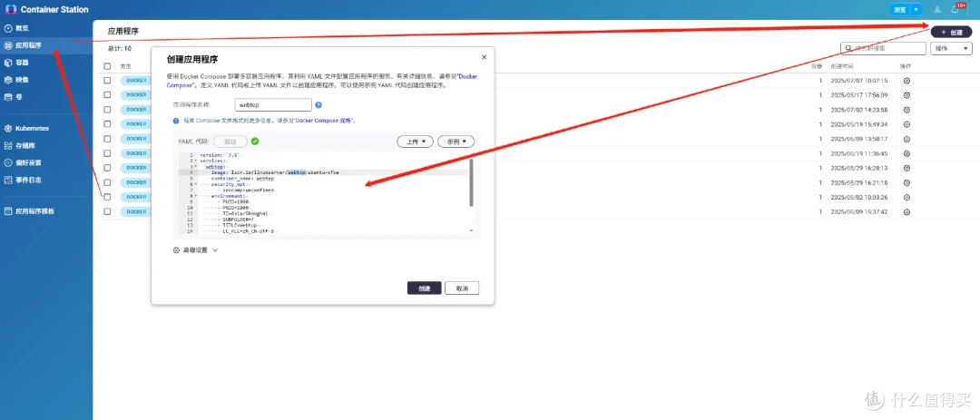980x420 pixels.
Task: Click the gear icon beside 高级设置
Action: click(176, 250)
